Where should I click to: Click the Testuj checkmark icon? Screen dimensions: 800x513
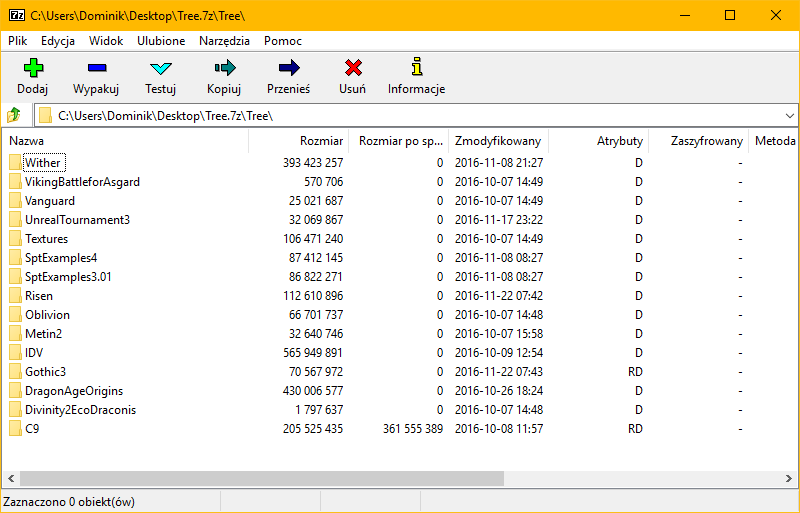160,68
